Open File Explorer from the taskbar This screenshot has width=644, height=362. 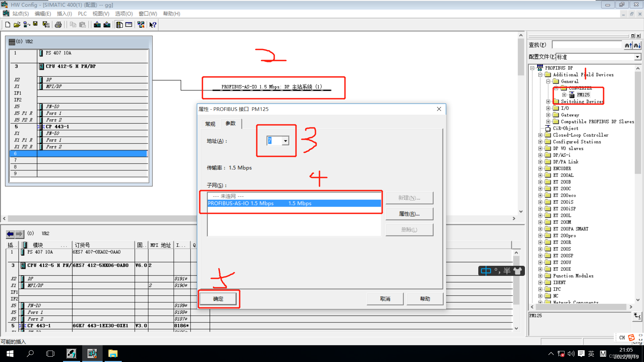(113, 354)
